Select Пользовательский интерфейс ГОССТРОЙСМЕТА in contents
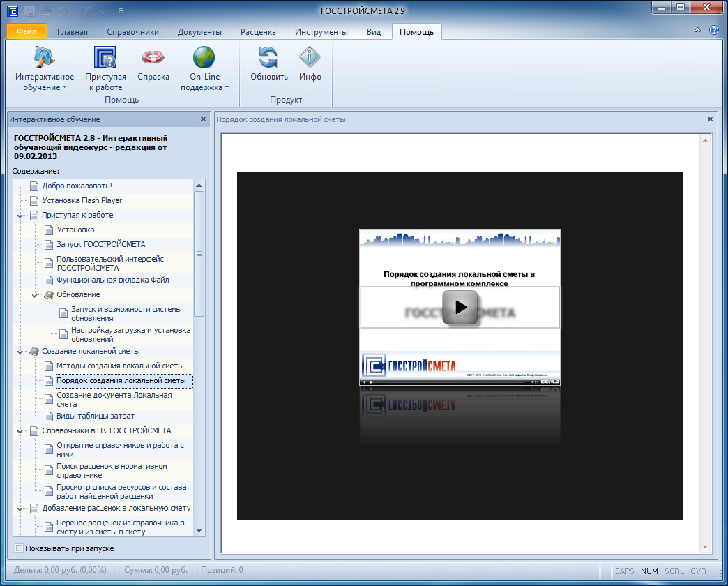This screenshot has width=728, height=586. tap(110, 263)
